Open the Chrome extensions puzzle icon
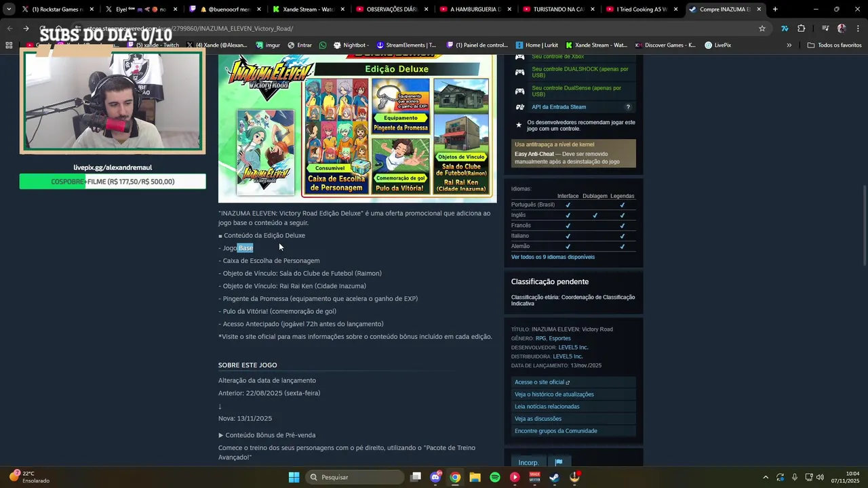The image size is (868, 488). pos(802,28)
